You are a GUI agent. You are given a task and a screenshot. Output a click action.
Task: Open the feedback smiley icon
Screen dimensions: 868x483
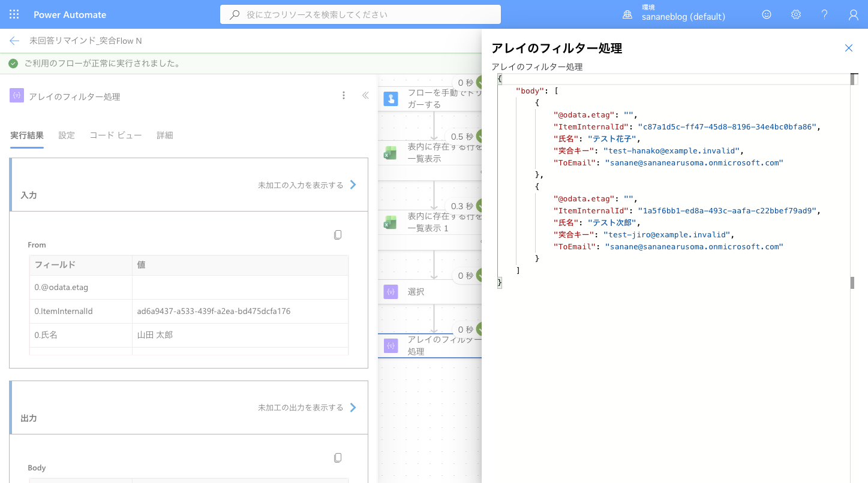[x=767, y=14]
